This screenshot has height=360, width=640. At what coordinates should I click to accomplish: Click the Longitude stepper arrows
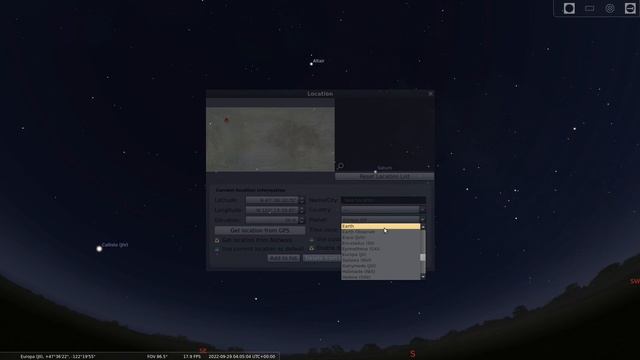click(x=302, y=210)
